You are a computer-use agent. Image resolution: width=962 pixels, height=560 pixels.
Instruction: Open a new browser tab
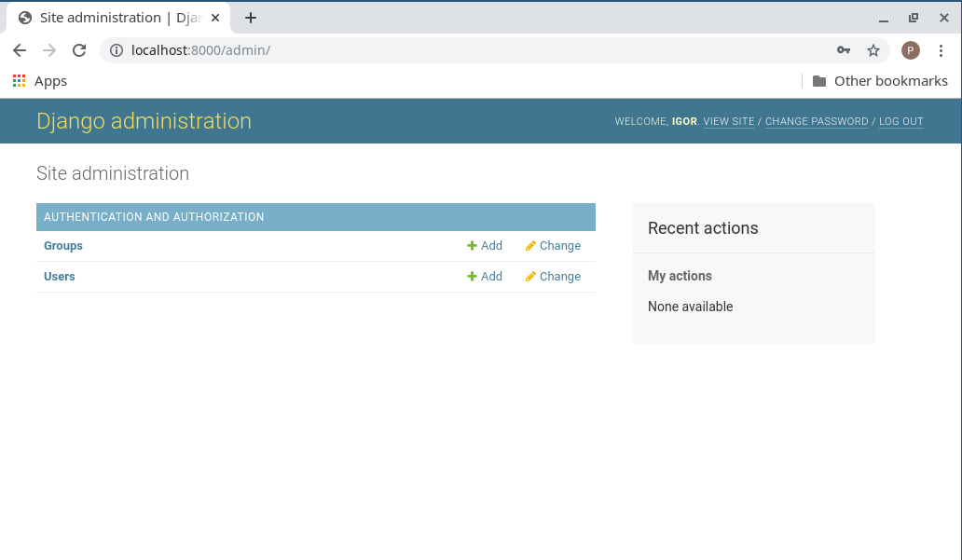(x=251, y=18)
